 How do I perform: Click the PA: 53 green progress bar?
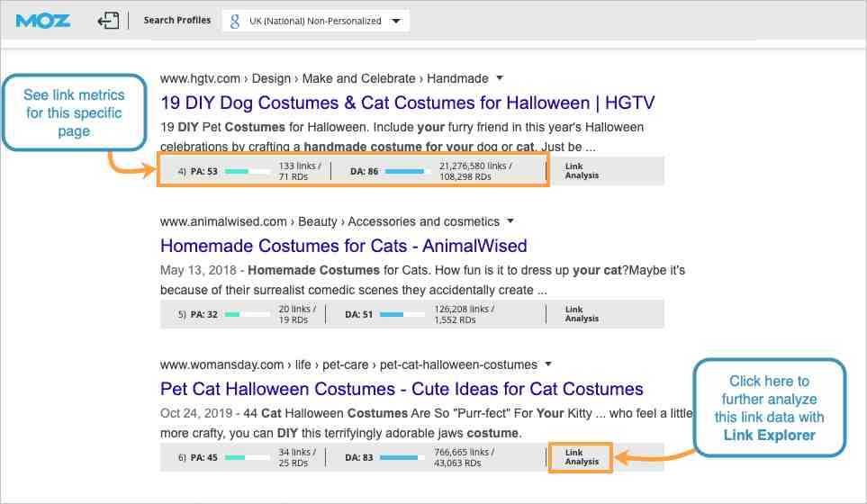tap(248, 171)
